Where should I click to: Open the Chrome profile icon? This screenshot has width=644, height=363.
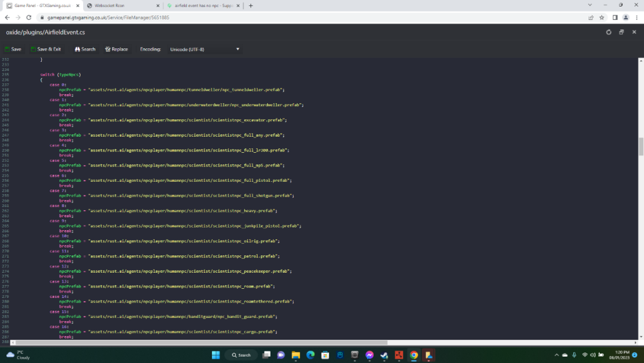(626, 17)
